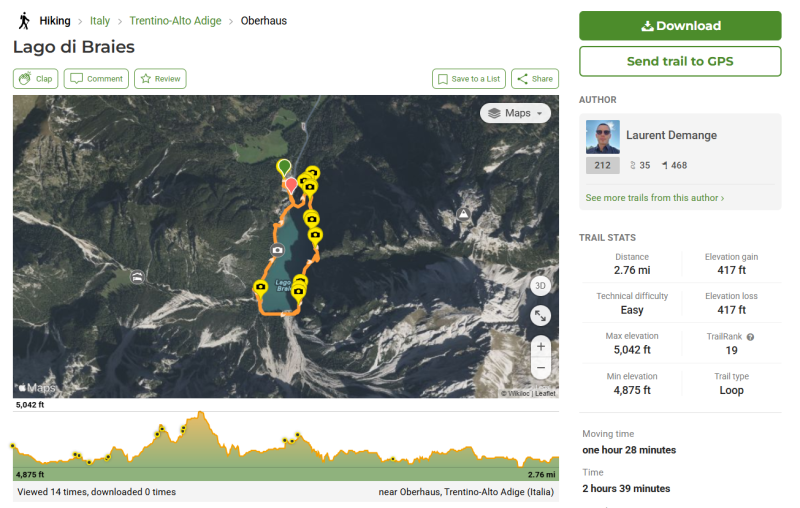
Task: Toggle the 3D map view
Action: [541, 285]
